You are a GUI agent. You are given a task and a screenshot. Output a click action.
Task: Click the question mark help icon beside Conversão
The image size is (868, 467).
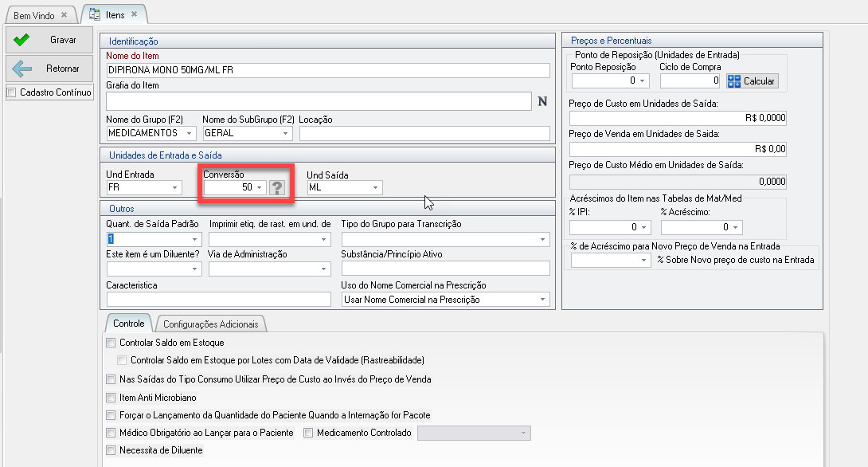coord(277,187)
